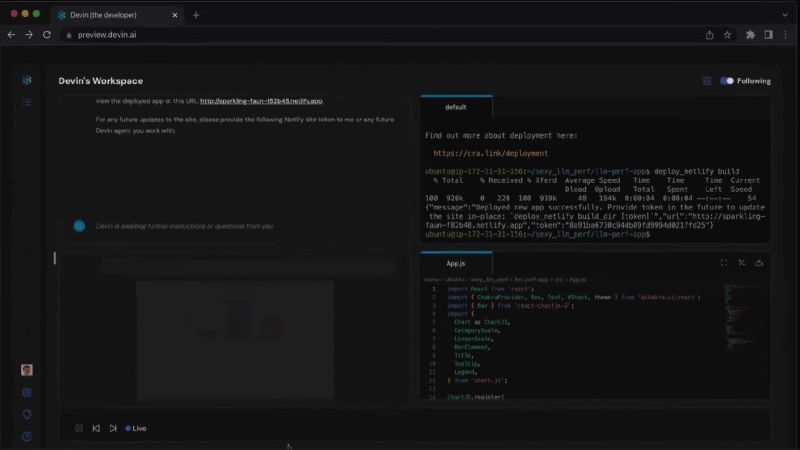
Task: Skip to previous step in timeline
Action: point(96,428)
